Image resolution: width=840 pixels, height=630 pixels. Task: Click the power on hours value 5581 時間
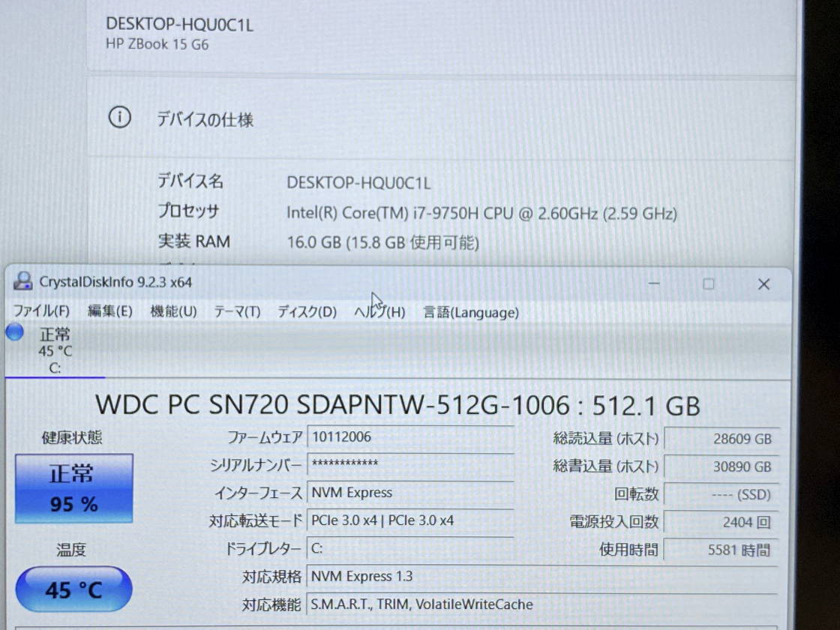(721, 550)
